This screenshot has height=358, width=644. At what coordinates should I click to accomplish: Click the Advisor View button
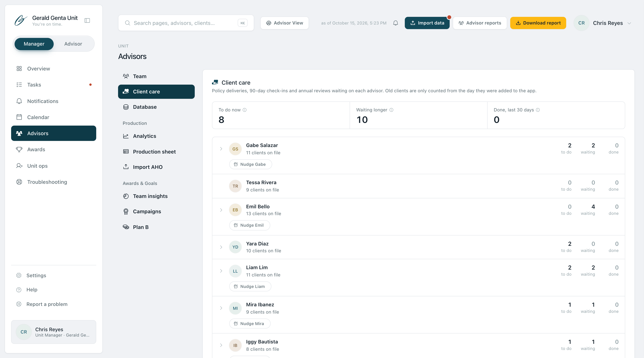coord(284,23)
